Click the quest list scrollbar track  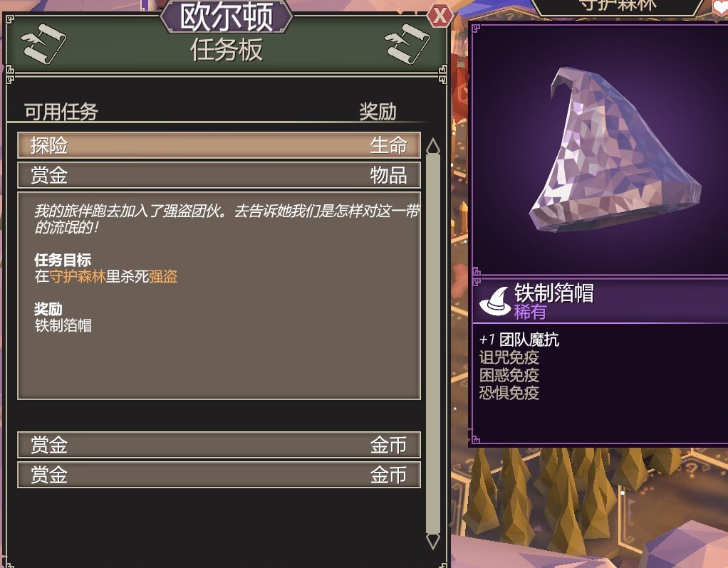click(432, 343)
